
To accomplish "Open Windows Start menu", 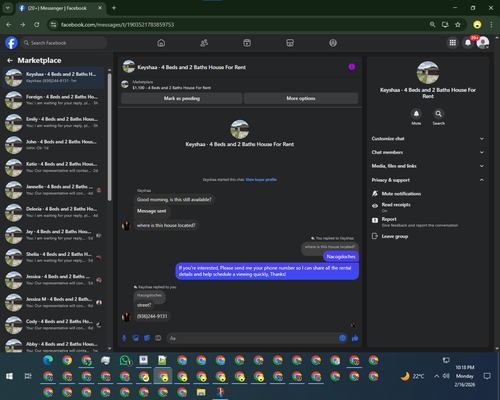I will point(9,376).
